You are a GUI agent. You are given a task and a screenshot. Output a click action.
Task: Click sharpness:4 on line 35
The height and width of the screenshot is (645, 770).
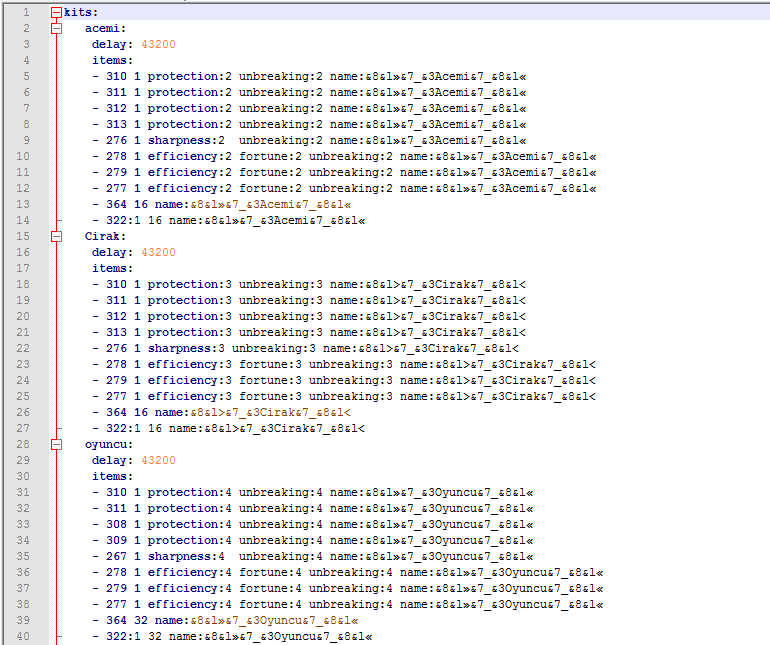(x=187, y=557)
